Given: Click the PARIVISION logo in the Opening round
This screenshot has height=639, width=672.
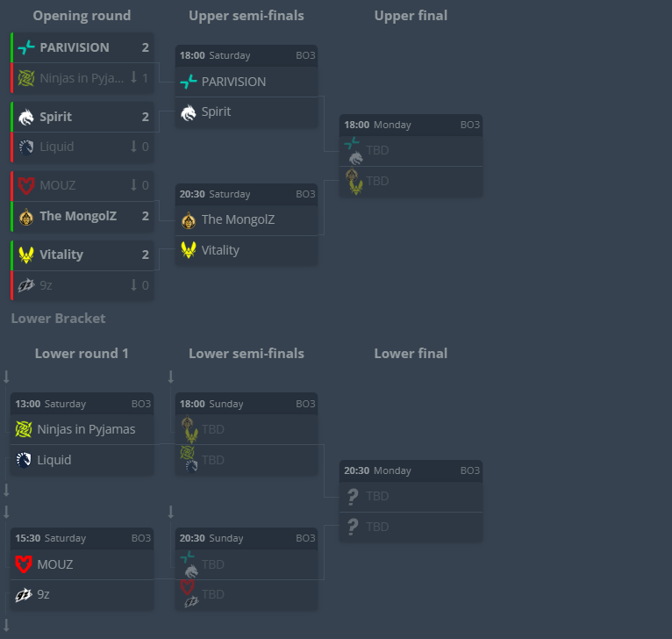Looking at the screenshot, I should (x=25, y=47).
